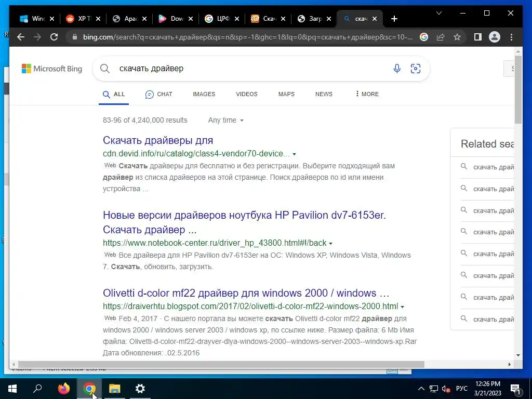Switch to the CHAT tab
The height and width of the screenshot is (399, 532).
[158, 94]
